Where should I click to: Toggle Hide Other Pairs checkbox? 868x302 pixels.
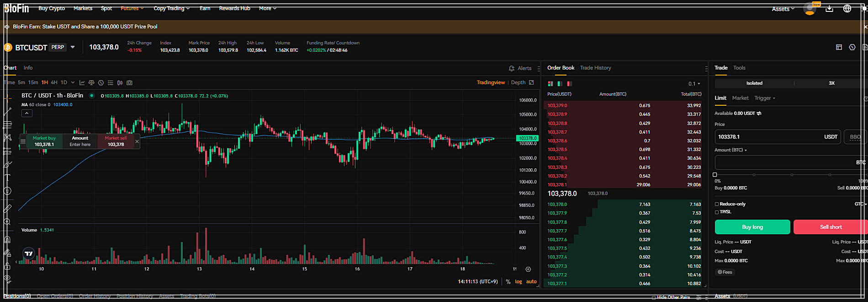point(654,297)
